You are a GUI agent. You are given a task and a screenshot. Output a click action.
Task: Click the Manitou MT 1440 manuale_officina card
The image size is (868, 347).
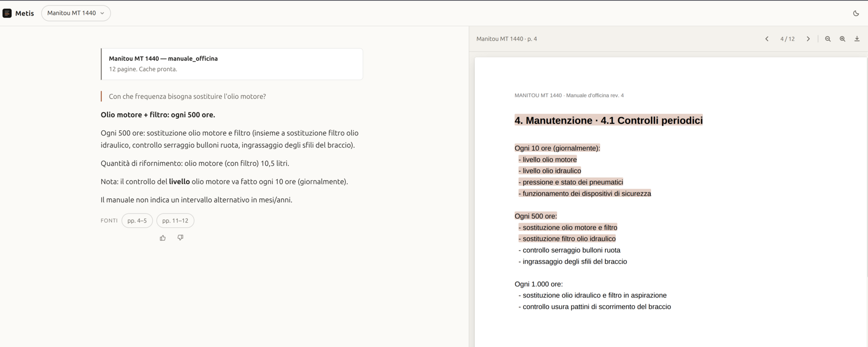pyautogui.click(x=232, y=64)
